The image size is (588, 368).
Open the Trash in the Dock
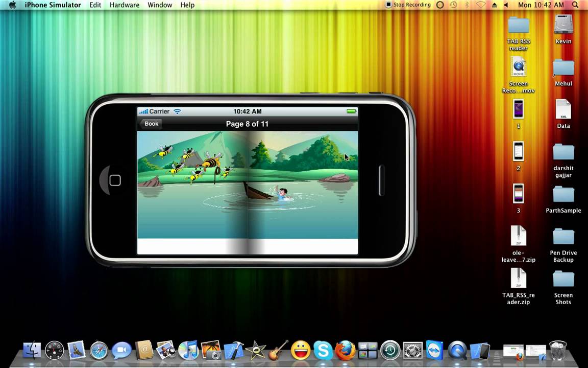(558, 350)
